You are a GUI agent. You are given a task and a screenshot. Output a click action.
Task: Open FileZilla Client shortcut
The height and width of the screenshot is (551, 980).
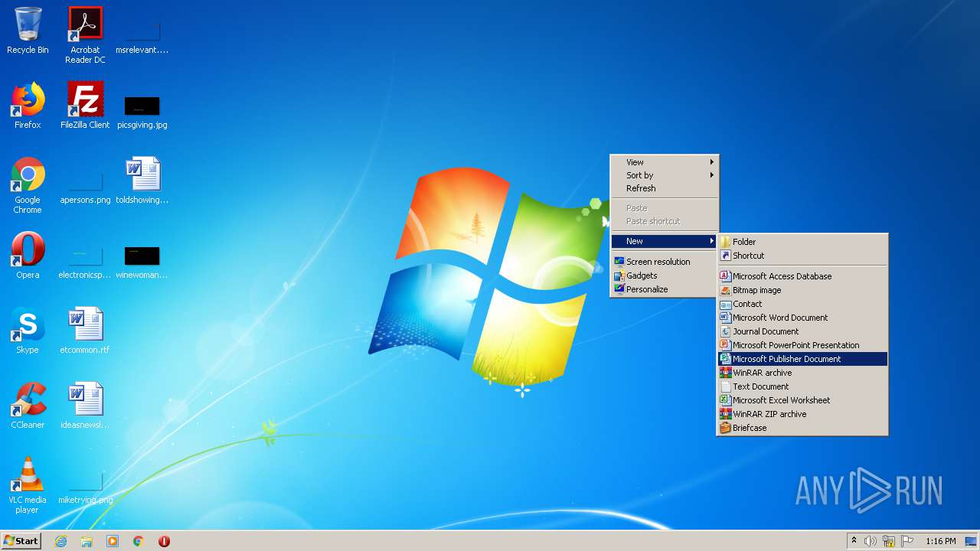[x=85, y=106]
